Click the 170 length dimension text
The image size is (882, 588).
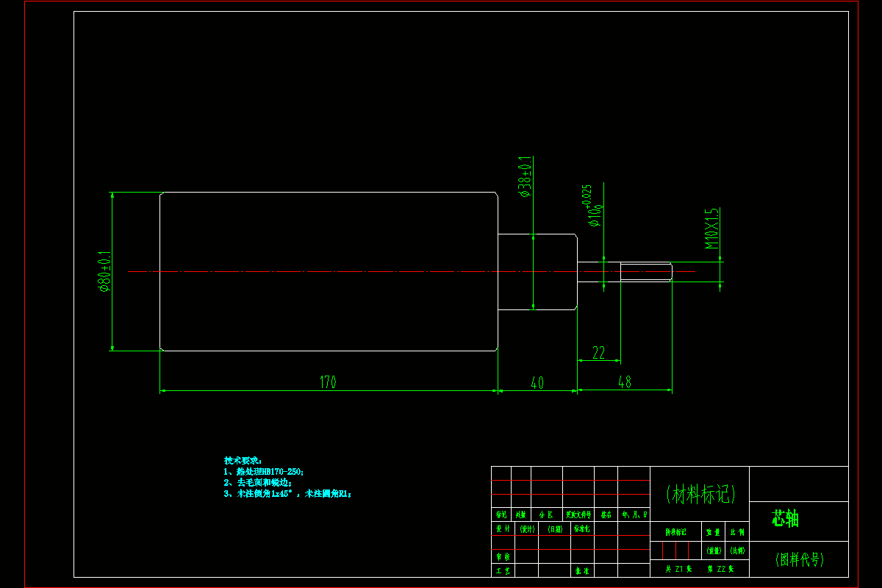(328, 382)
